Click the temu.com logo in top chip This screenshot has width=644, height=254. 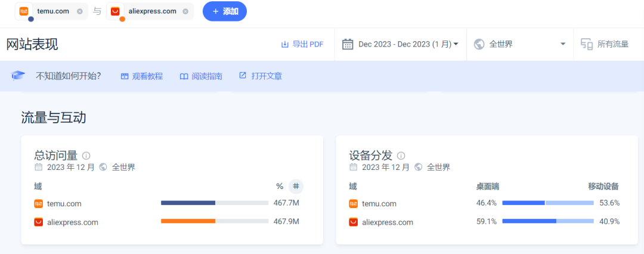coord(24,11)
